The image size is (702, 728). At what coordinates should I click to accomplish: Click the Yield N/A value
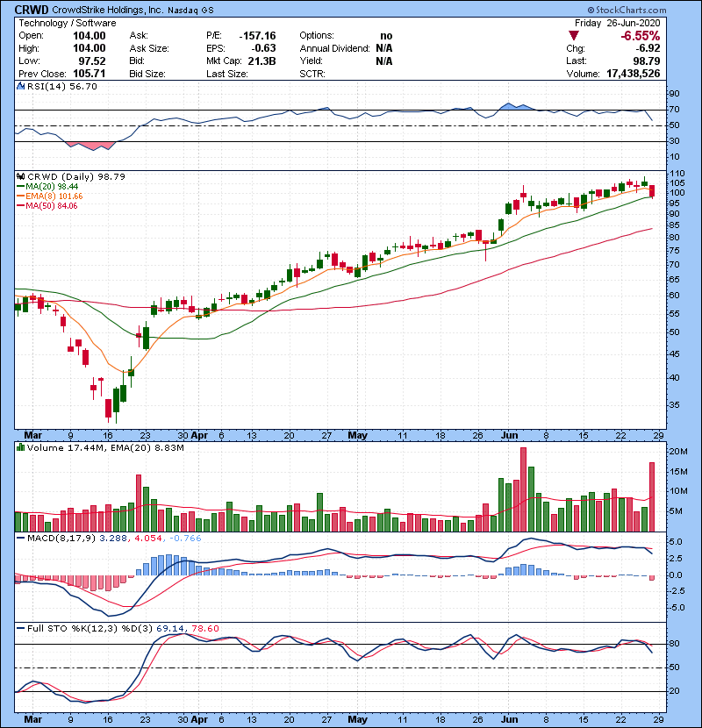[384, 61]
